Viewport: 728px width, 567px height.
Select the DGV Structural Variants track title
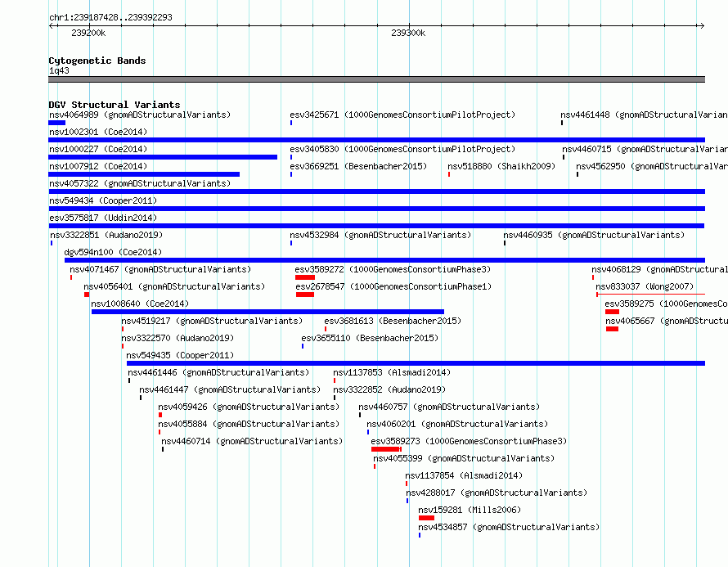point(115,105)
